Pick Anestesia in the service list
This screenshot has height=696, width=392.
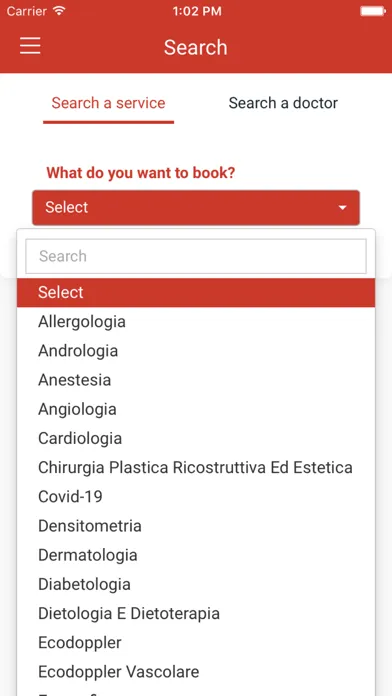point(196,380)
